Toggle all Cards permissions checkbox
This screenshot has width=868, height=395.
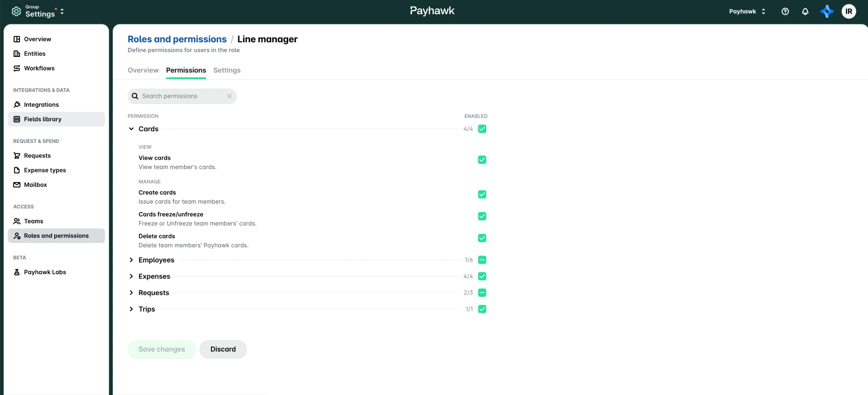coord(482,129)
